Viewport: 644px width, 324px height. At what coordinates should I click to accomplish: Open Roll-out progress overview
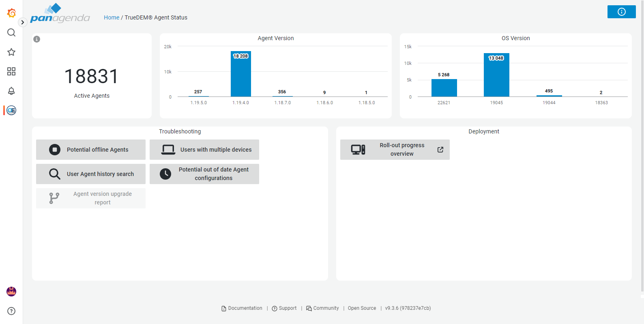[395, 150]
